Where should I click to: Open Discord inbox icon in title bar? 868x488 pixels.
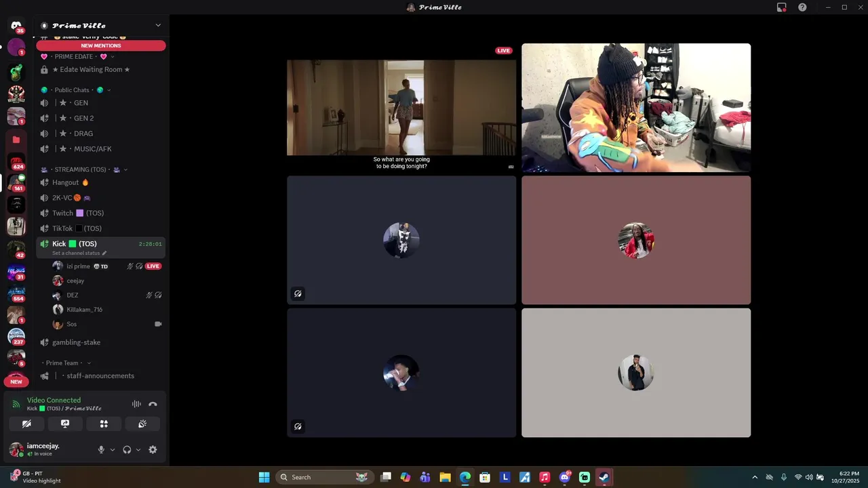pos(782,7)
